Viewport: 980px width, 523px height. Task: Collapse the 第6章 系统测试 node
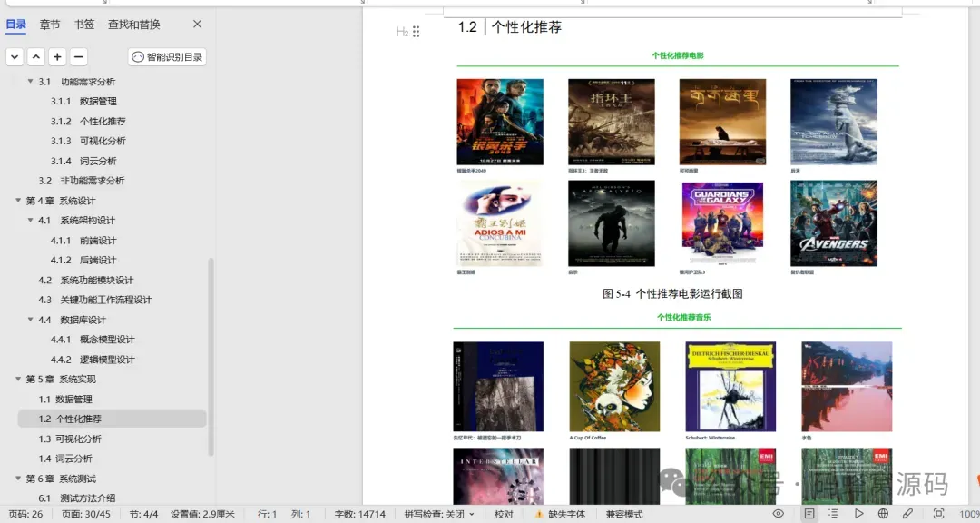[x=18, y=479]
